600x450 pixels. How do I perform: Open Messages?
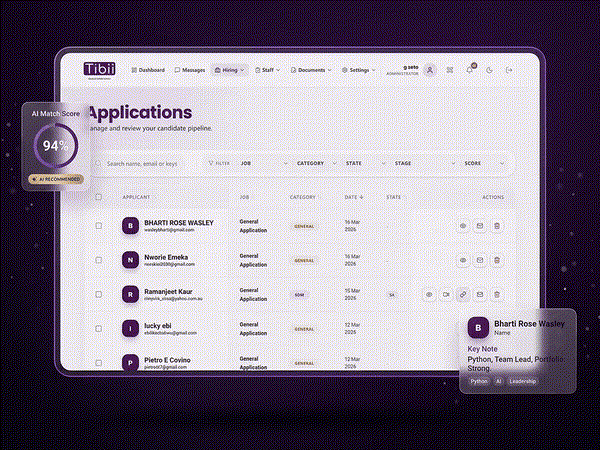pos(190,70)
